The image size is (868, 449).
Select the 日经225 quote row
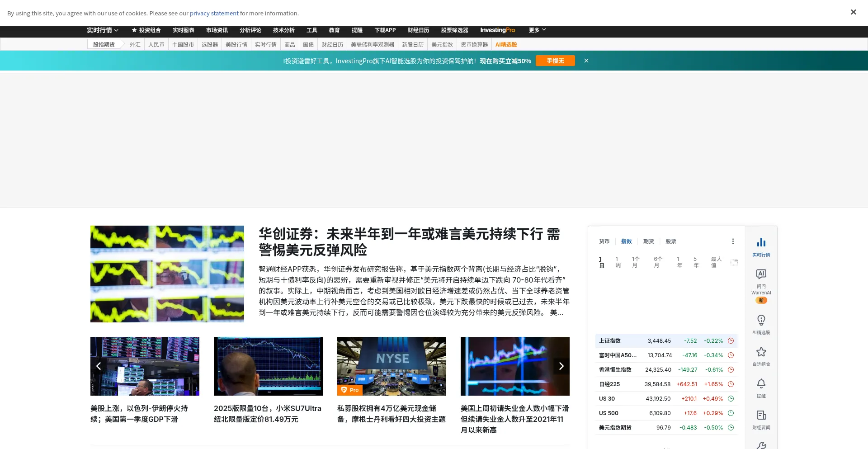pos(666,384)
